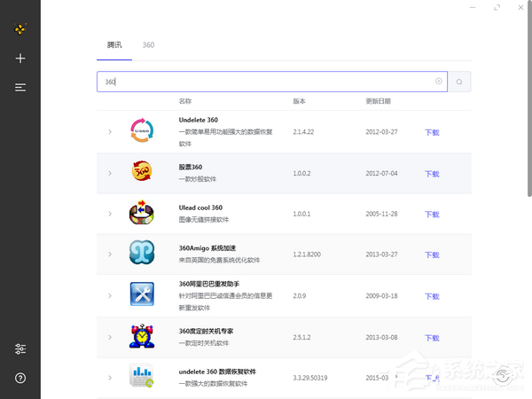Expand the 股票360 row chevron

pos(110,173)
